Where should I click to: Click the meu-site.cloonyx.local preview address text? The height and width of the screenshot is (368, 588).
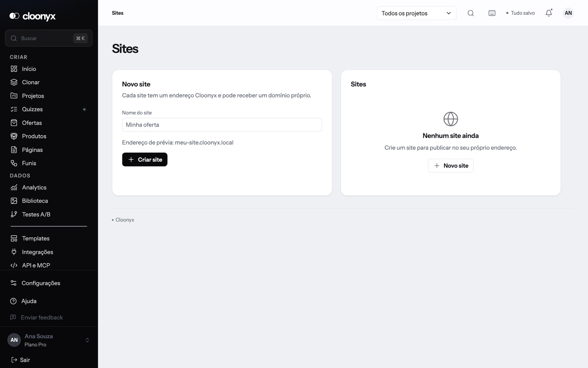(204, 142)
